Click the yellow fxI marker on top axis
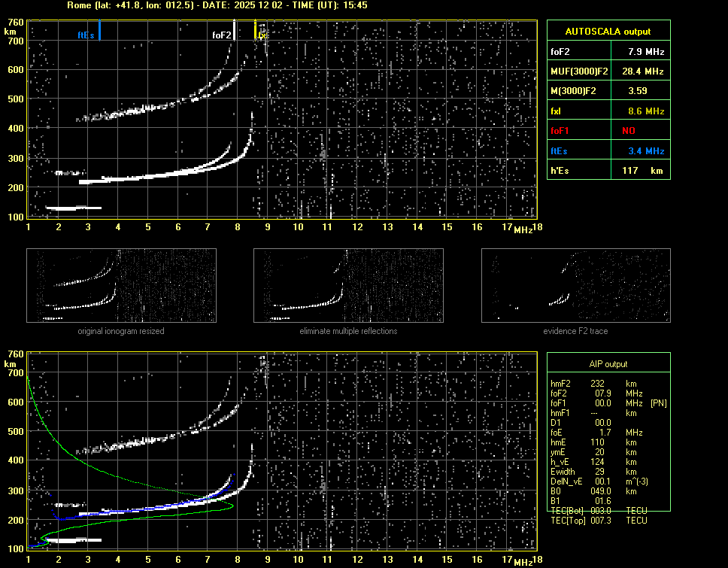Screen dimensions: 728x568 [x=256, y=30]
